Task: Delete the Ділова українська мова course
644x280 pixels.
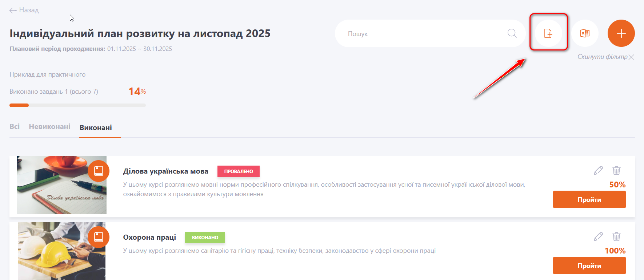Action: coord(616,170)
